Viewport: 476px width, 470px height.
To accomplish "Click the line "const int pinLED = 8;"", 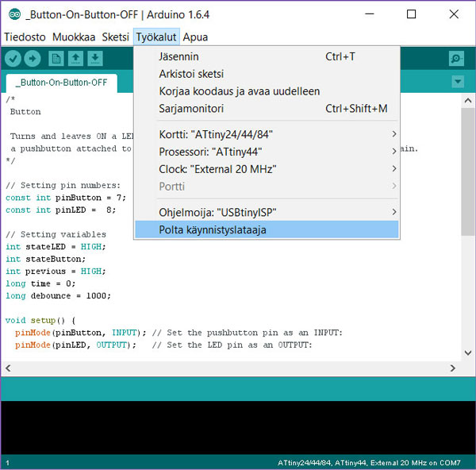I will 61,210.
